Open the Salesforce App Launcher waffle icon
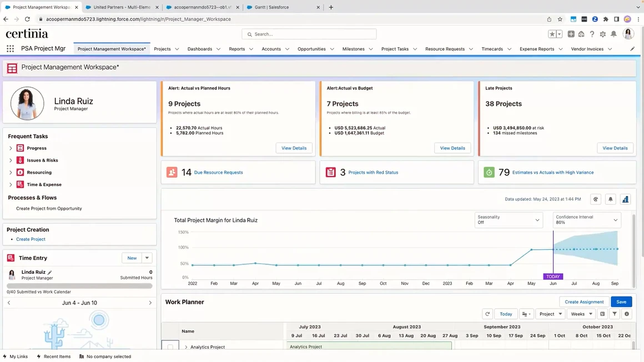The image size is (644, 362). coord(9,48)
